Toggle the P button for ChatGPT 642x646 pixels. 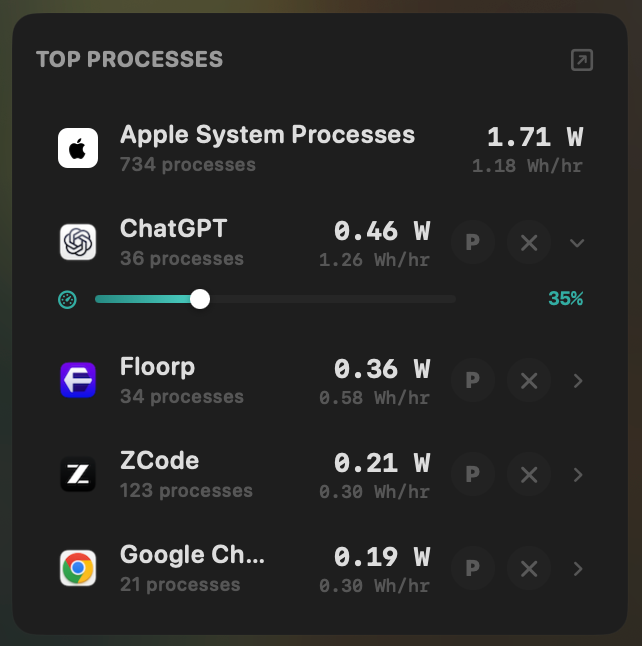(473, 242)
